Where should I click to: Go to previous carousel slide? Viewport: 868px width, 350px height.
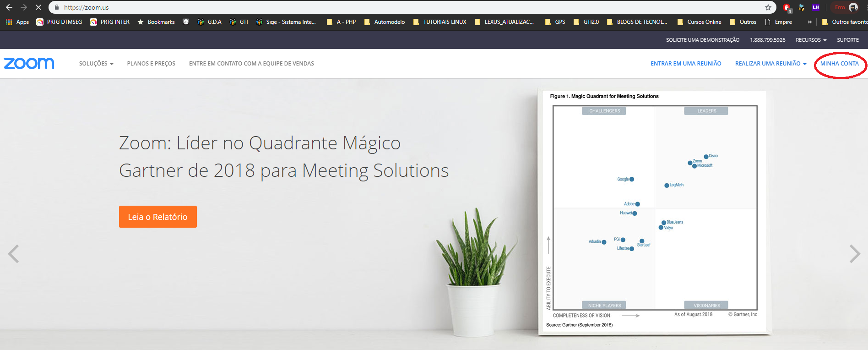click(14, 254)
